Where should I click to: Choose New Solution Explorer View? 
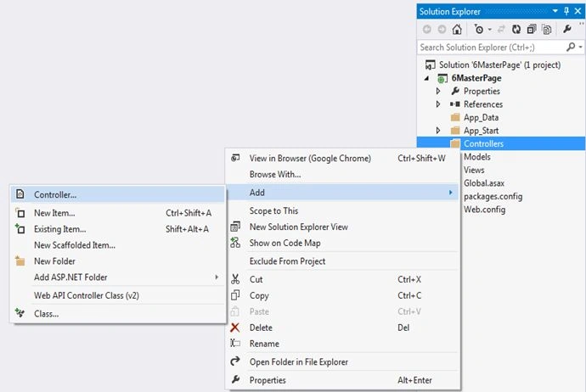click(342, 227)
